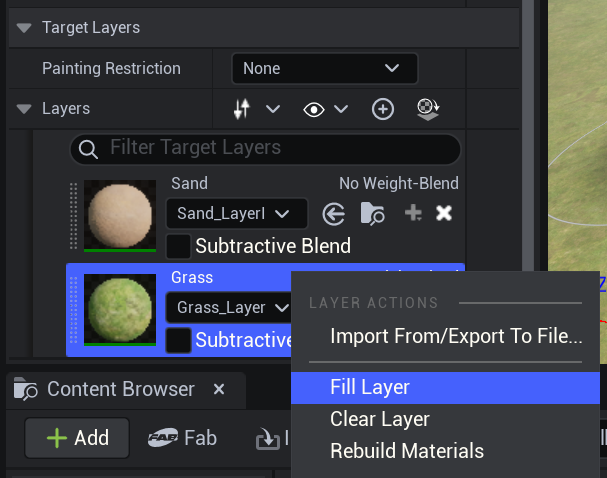Select the Sand layer material thumbnail
This screenshot has height=478, width=607.
[120, 215]
